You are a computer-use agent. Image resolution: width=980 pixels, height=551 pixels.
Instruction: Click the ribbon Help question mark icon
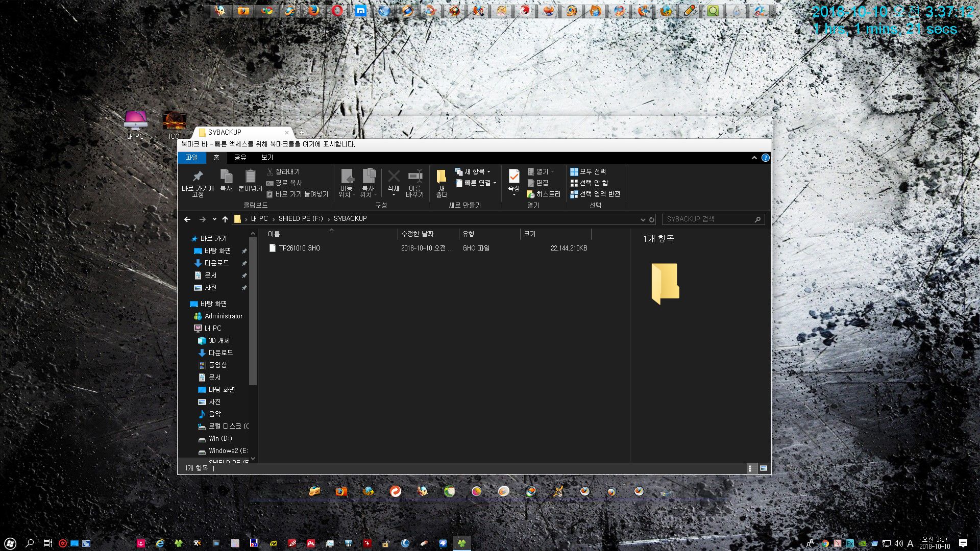pyautogui.click(x=765, y=158)
